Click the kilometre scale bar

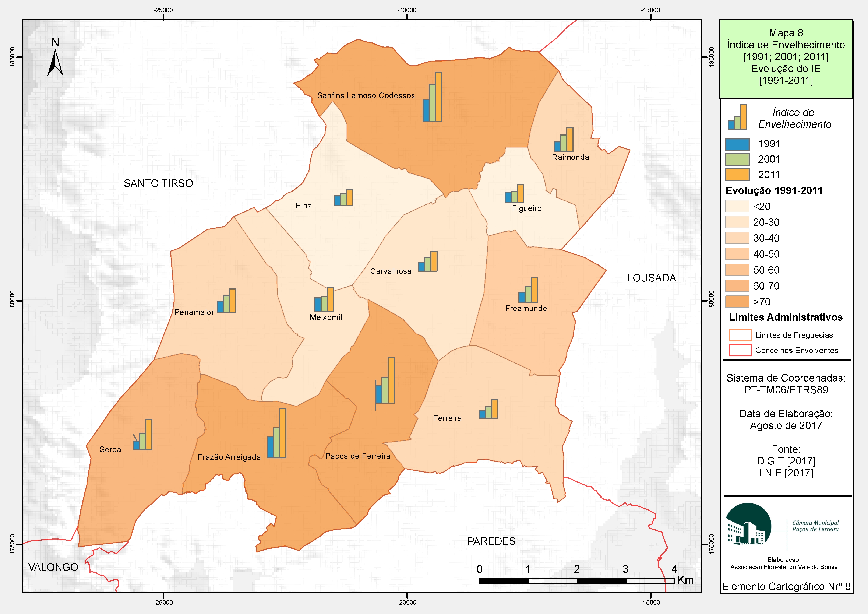tap(577, 581)
